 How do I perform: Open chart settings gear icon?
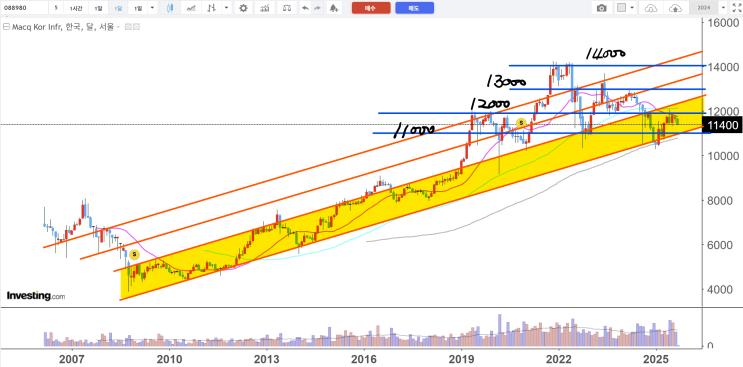pyautogui.click(x=243, y=8)
